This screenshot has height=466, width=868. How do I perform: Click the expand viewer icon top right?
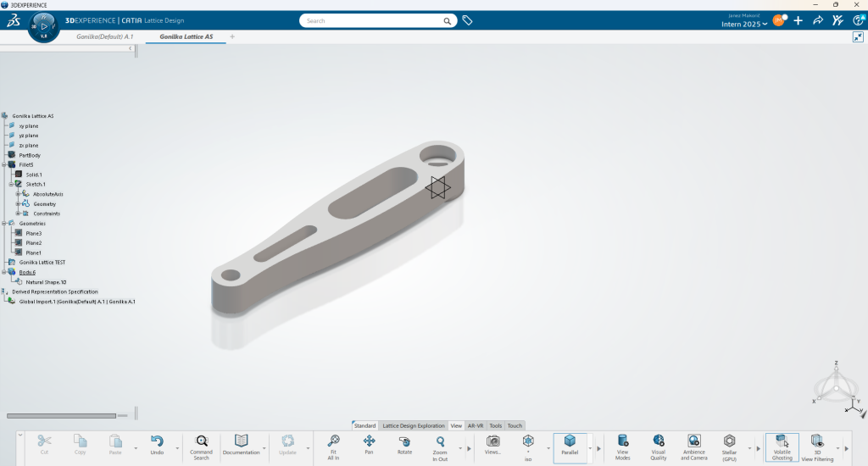(x=858, y=37)
